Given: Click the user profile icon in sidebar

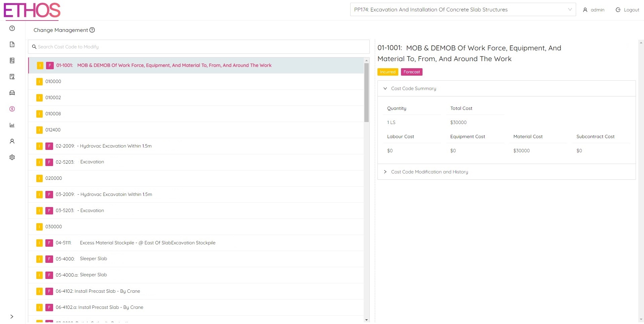Looking at the screenshot, I should coord(12,141).
